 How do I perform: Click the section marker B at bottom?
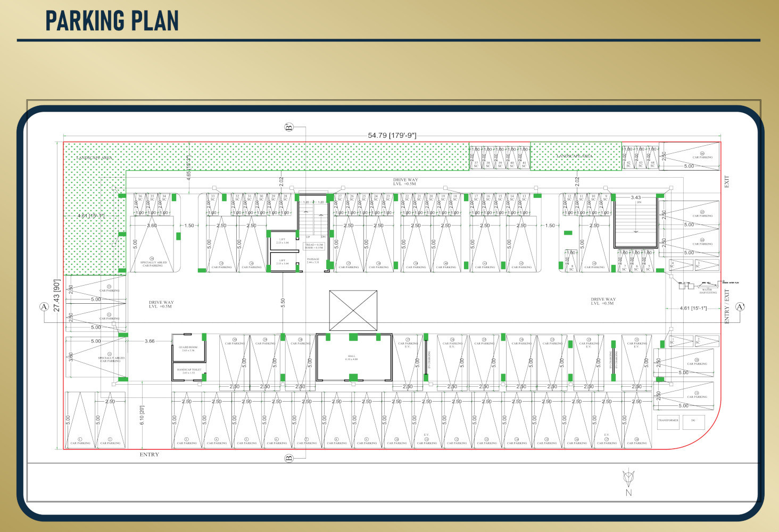[289, 458]
